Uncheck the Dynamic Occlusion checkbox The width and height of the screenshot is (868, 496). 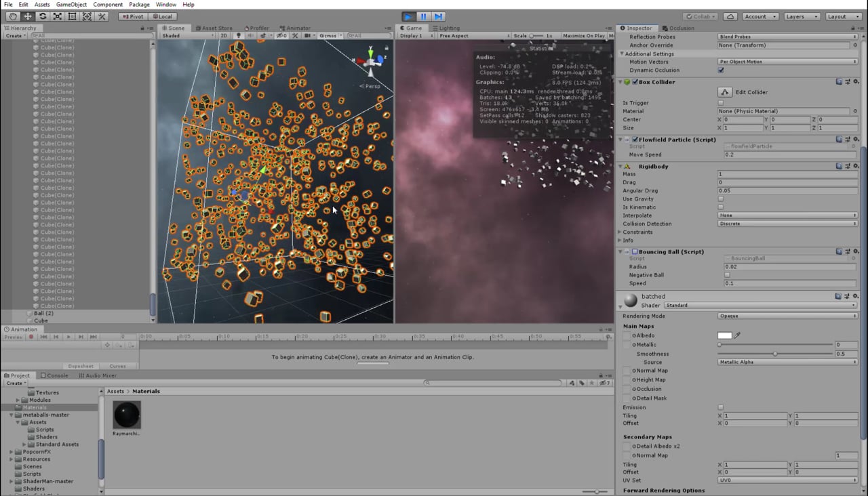(721, 70)
